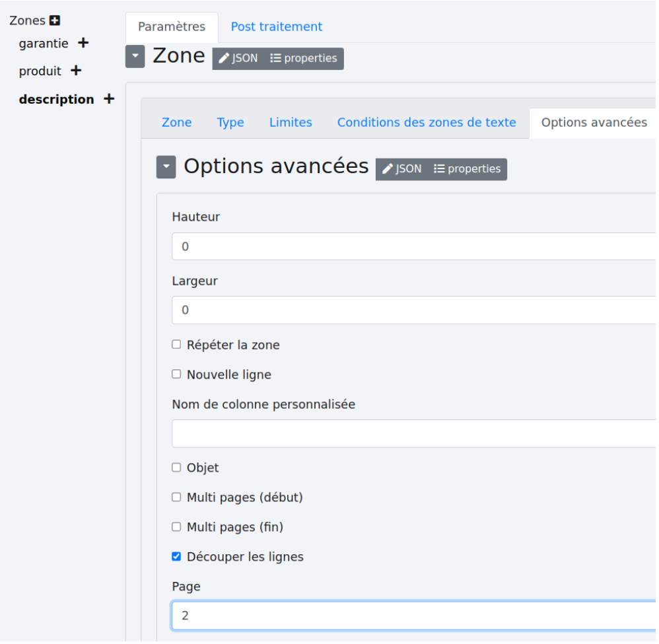The image size is (659, 644).
Task: Open JSON editor for Options avancées
Action: pyautogui.click(x=401, y=169)
